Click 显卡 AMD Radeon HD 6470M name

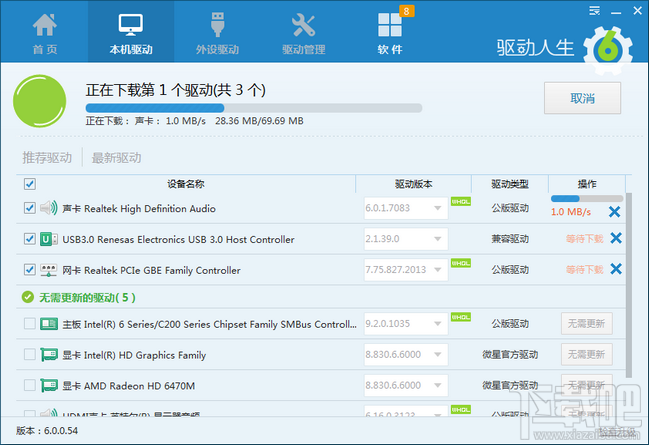tap(128, 386)
